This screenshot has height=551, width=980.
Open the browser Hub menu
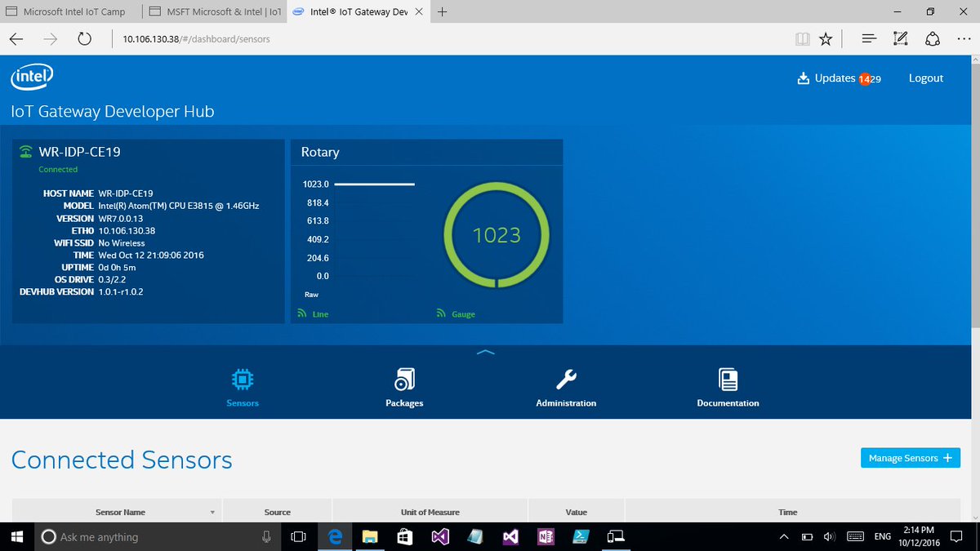[x=869, y=38]
